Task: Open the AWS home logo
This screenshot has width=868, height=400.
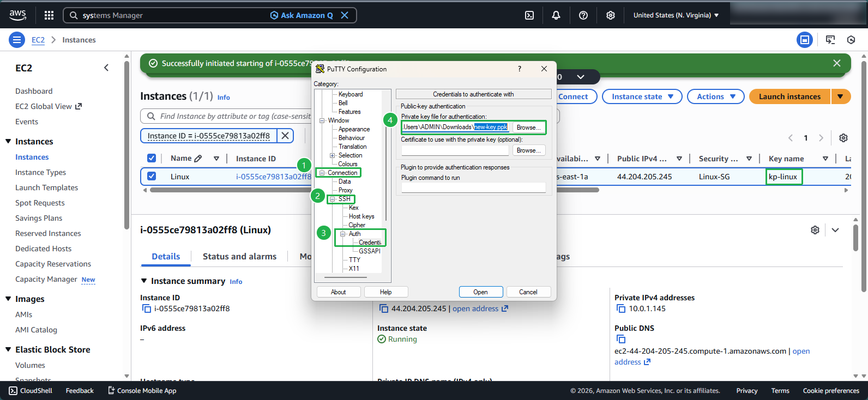Action: [x=17, y=15]
